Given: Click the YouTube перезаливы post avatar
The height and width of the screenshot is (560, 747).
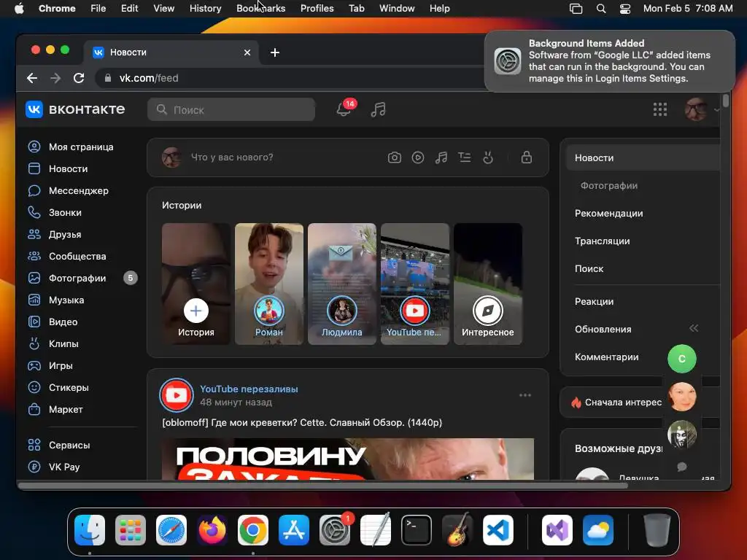Looking at the screenshot, I should 177,395.
